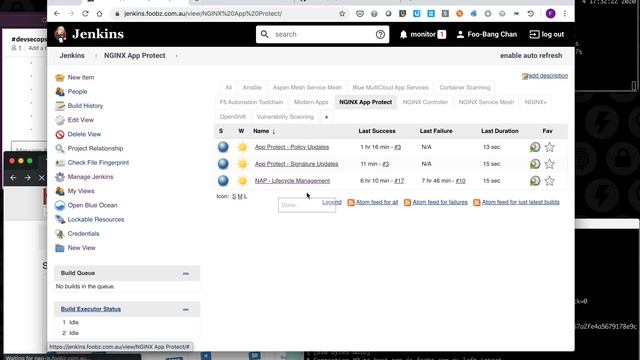The width and height of the screenshot is (640, 360).
Task: Open Credentials in sidebar
Action: [83, 234]
